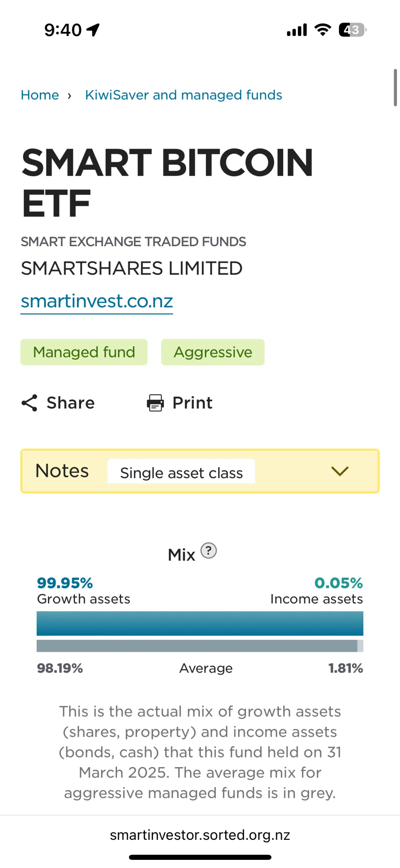This screenshot has height=868, width=400.
Task: Open the Notes yellow panel
Action: tap(200, 471)
